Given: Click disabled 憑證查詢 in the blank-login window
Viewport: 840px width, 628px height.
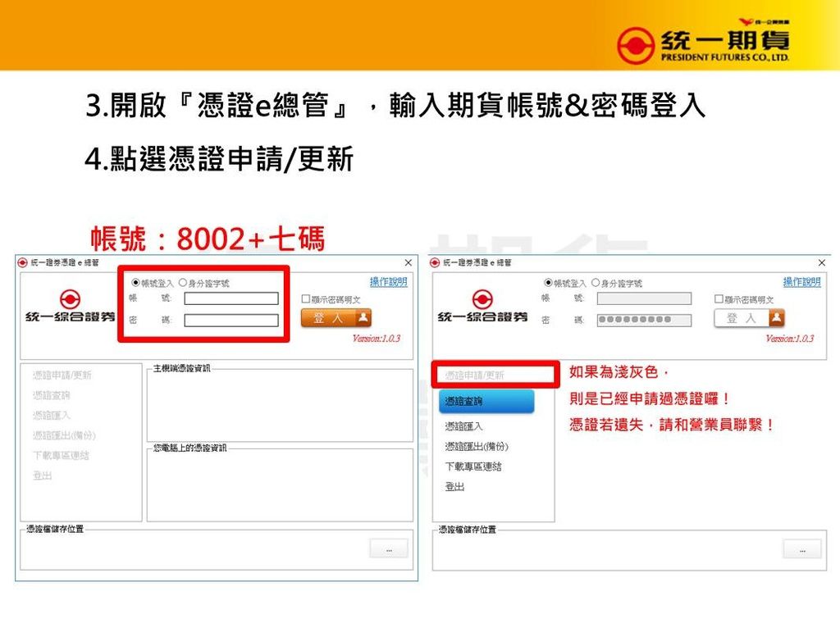Looking at the screenshot, I should pyautogui.click(x=52, y=395).
